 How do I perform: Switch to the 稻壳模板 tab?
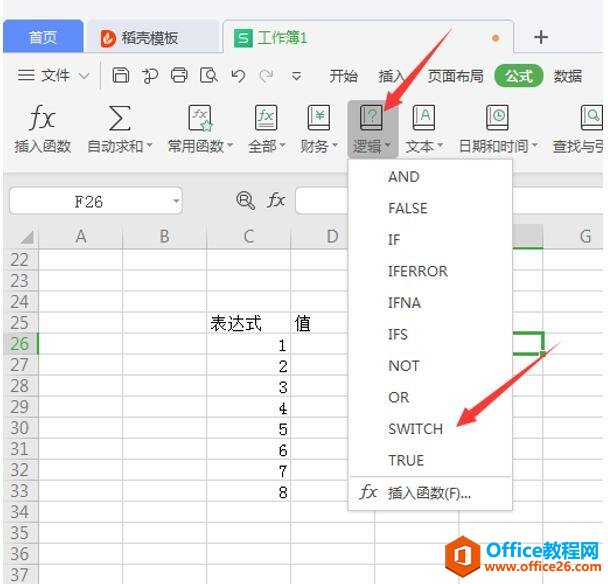[152, 38]
